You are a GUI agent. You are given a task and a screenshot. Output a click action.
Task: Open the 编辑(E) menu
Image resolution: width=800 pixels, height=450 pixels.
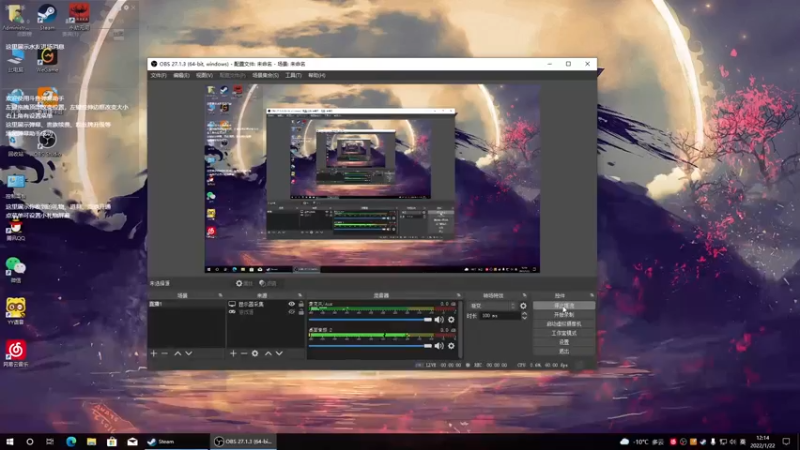[181, 76]
